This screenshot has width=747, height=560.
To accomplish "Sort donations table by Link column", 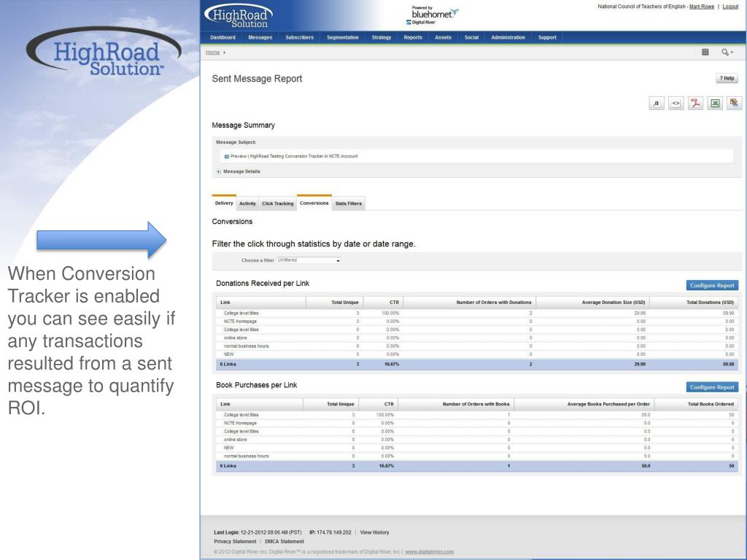I will coord(261,303).
